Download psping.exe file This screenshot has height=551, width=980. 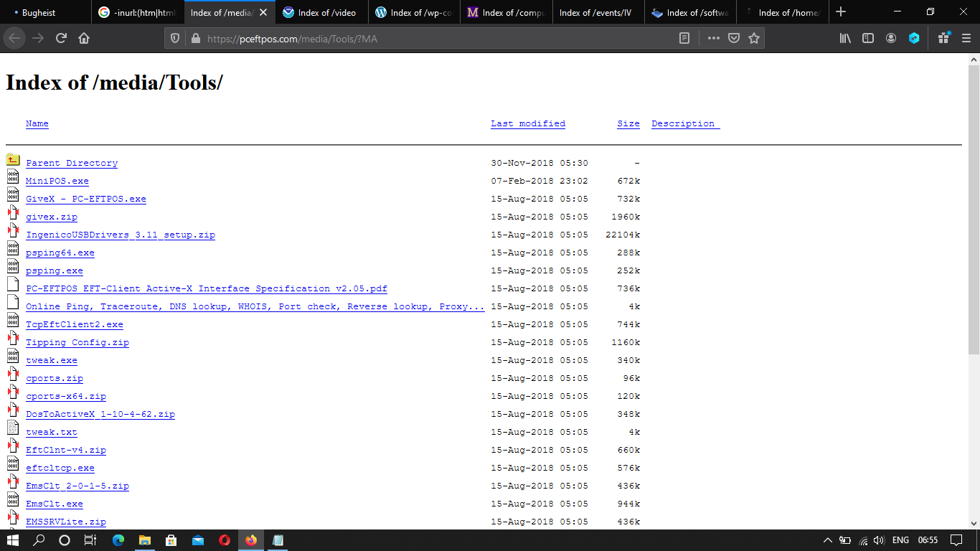click(x=55, y=270)
